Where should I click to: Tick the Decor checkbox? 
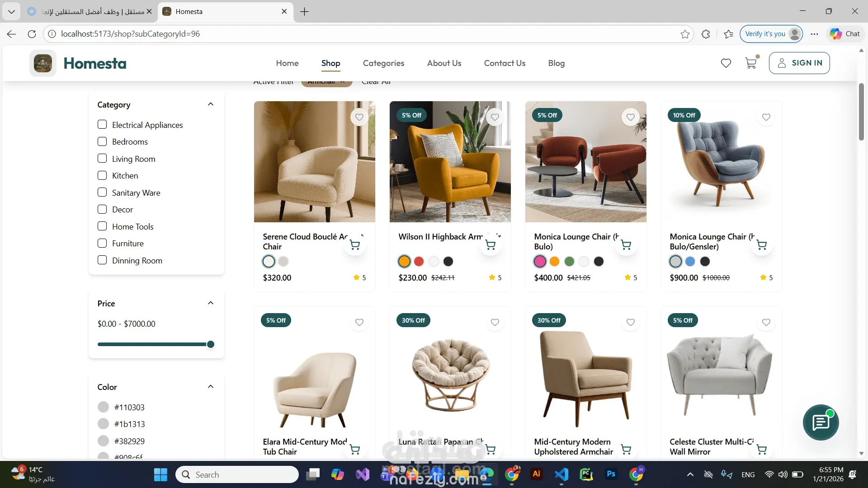(x=102, y=209)
